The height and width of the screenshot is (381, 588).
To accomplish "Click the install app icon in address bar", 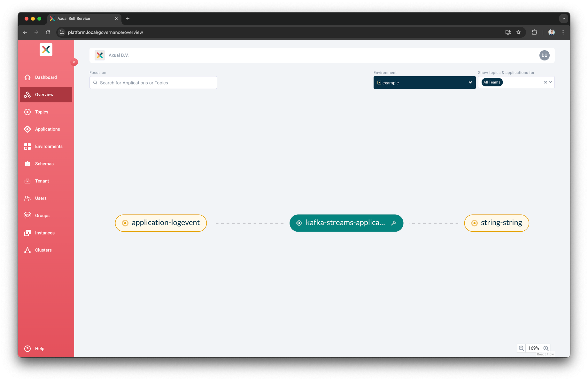I will pos(508,32).
